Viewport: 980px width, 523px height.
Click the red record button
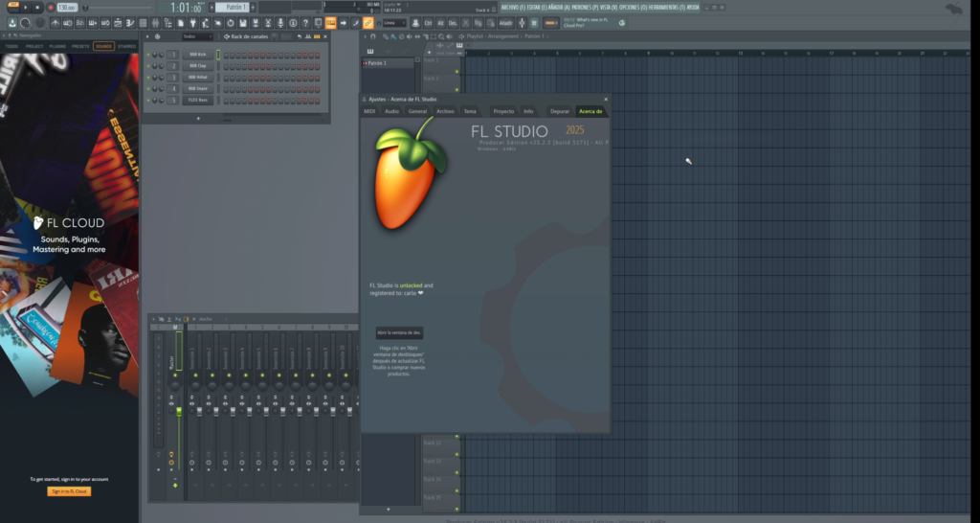click(x=51, y=8)
